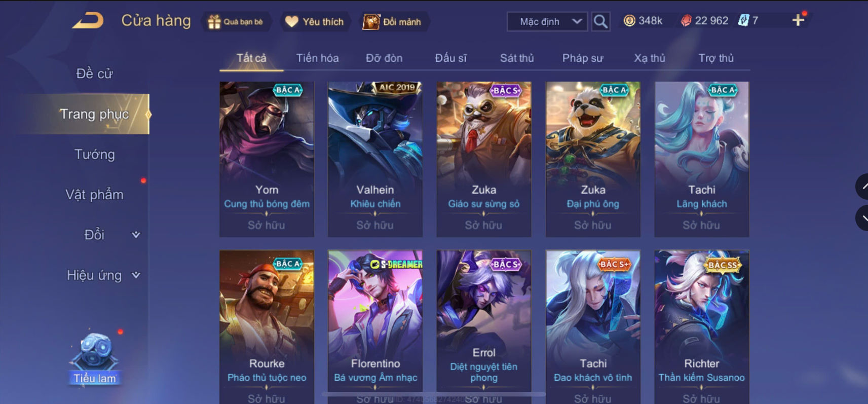This screenshot has height=404, width=868.
Task: Switch to the Sát thủ tab
Action: [517, 58]
